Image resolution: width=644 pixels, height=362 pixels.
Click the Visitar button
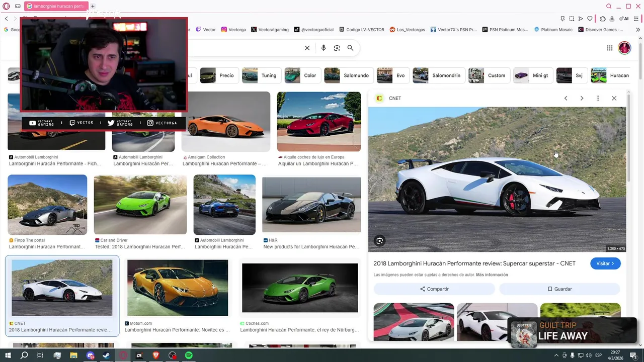click(605, 263)
